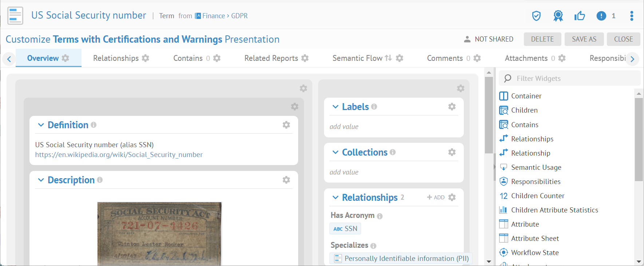Click Collections info icon
This screenshot has height=266, width=644.
[392, 152]
